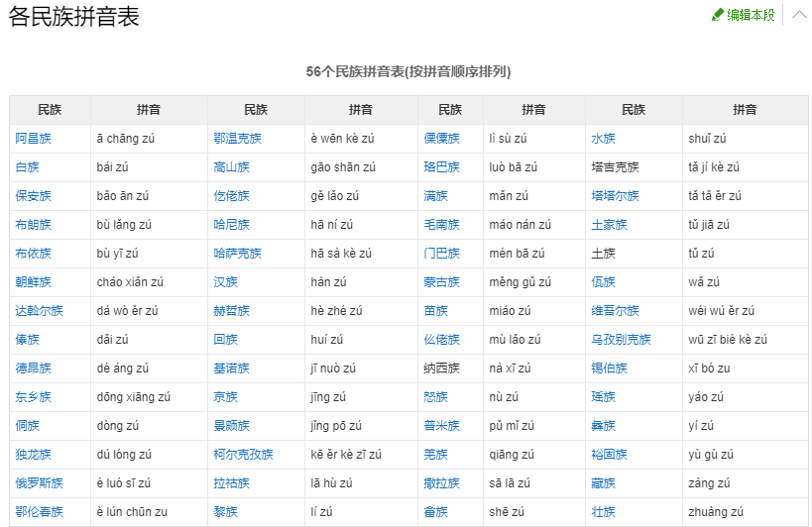Open the 基诺族 link

[231, 369]
